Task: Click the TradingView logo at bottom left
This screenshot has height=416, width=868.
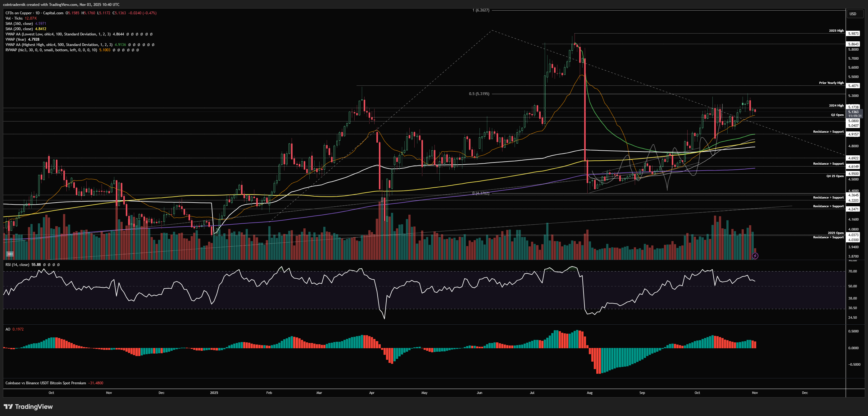Action: pos(28,407)
